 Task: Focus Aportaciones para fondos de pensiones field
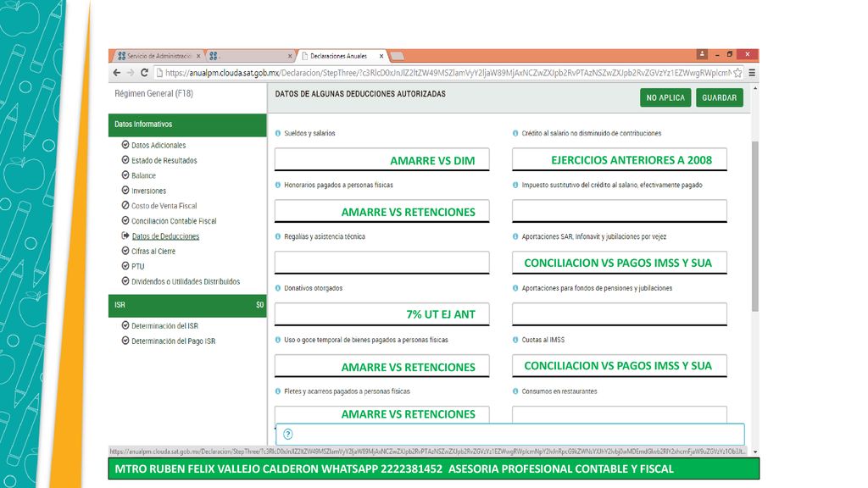[620, 313]
